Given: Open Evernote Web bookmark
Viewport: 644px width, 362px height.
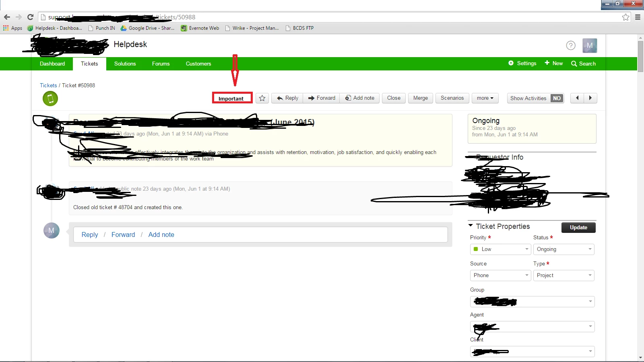Looking at the screenshot, I should pyautogui.click(x=200, y=28).
